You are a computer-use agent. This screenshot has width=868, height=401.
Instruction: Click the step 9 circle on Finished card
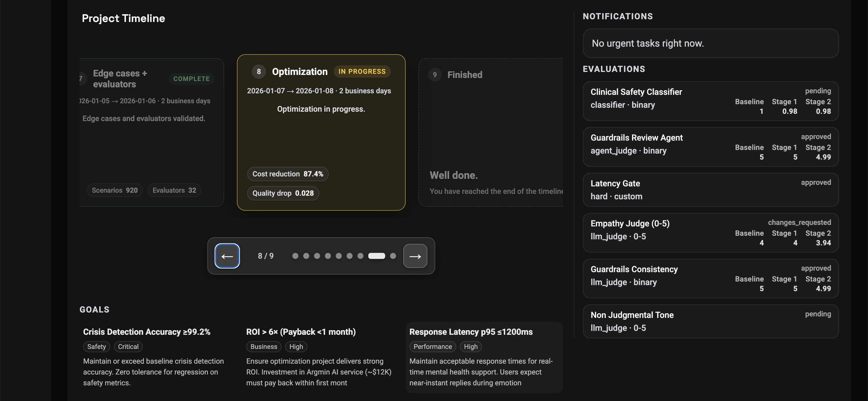435,75
